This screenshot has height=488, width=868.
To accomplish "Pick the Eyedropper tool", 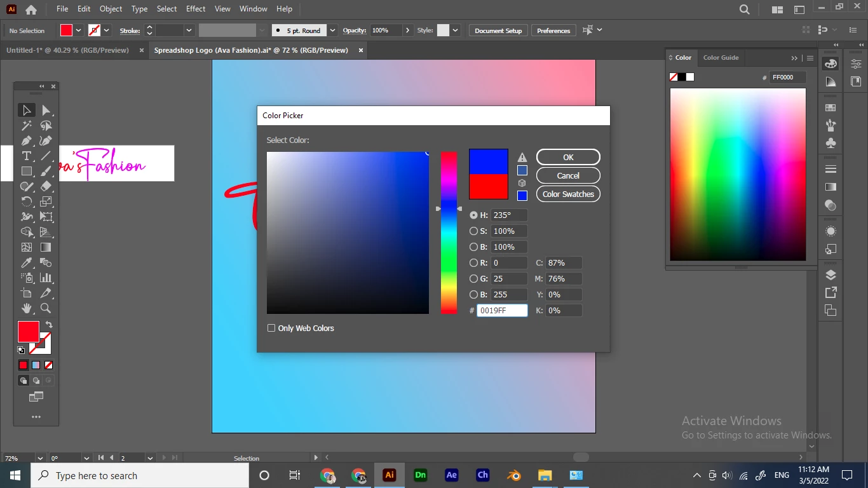I will (x=27, y=262).
